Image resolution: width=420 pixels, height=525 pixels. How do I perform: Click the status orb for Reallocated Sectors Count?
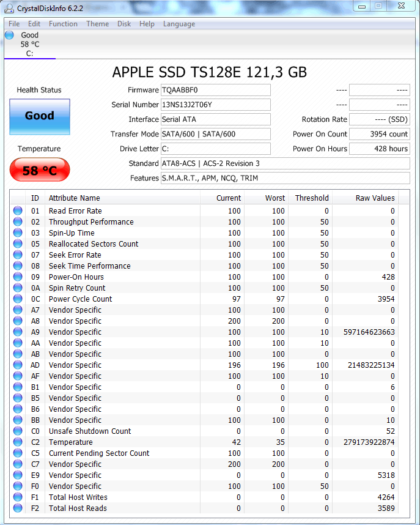[x=18, y=244]
